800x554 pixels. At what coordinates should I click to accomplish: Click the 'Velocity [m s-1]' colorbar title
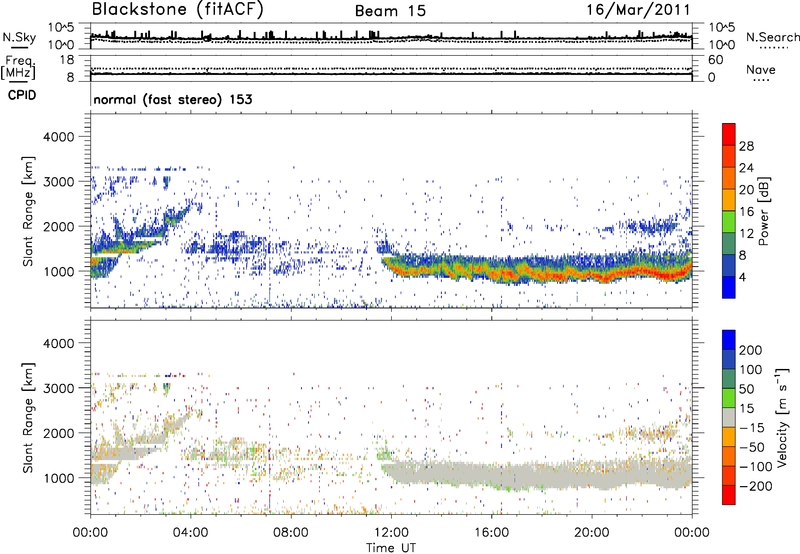pos(782,417)
